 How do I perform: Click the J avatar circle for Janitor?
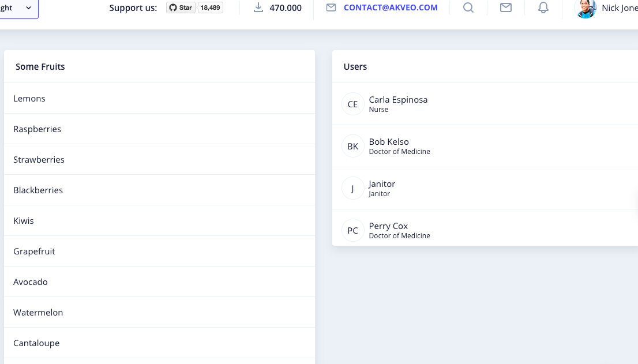pos(352,188)
